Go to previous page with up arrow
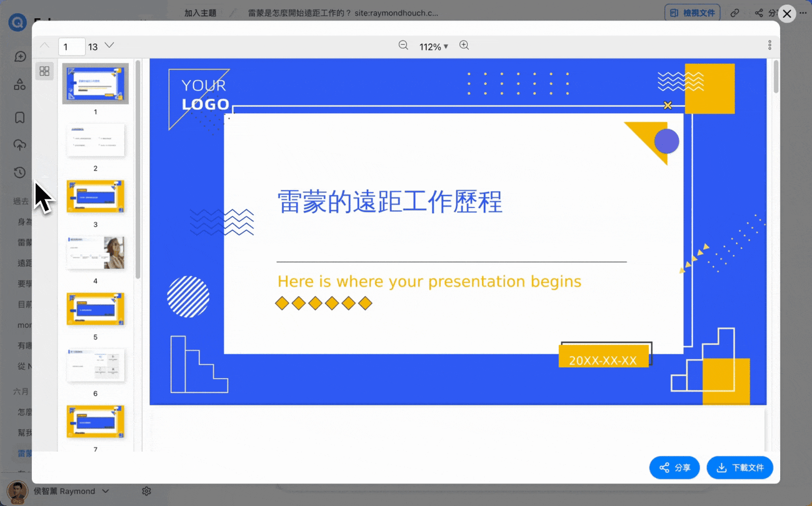The height and width of the screenshot is (506, 812). (x=44, y=46)
